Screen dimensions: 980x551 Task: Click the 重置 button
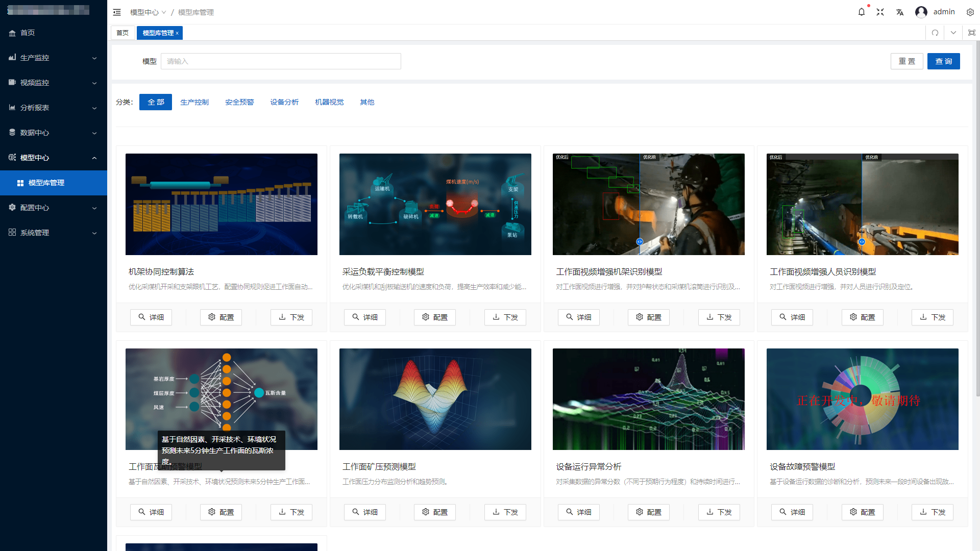click(x=907, y=61)
